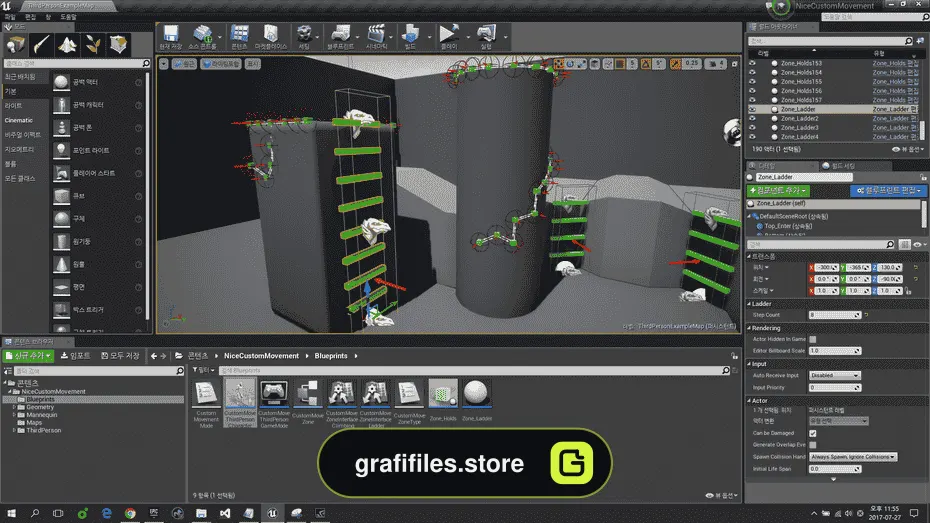Click the Play button in toolbar
The height and width of the screenshot is (523, 930).
[449, 34]
